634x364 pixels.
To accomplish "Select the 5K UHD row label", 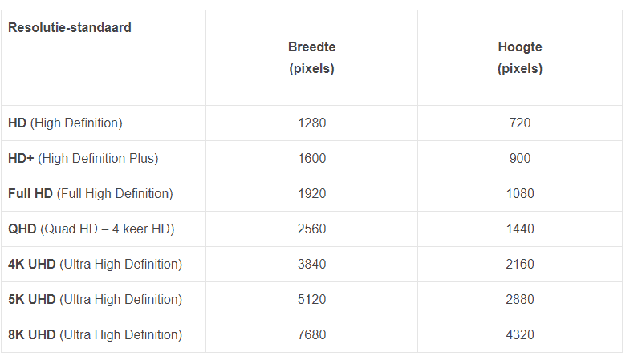I will tap(95, 300).
